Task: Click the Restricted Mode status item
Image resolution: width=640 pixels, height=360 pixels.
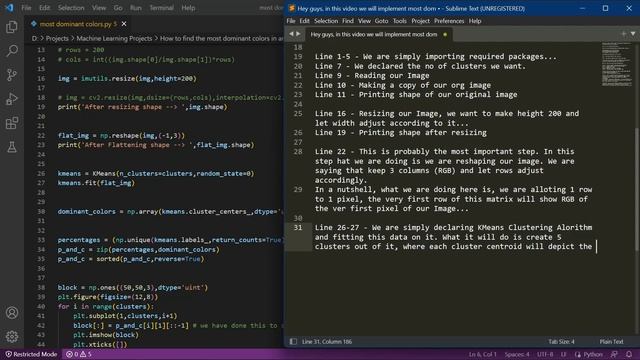Action: 31,354
